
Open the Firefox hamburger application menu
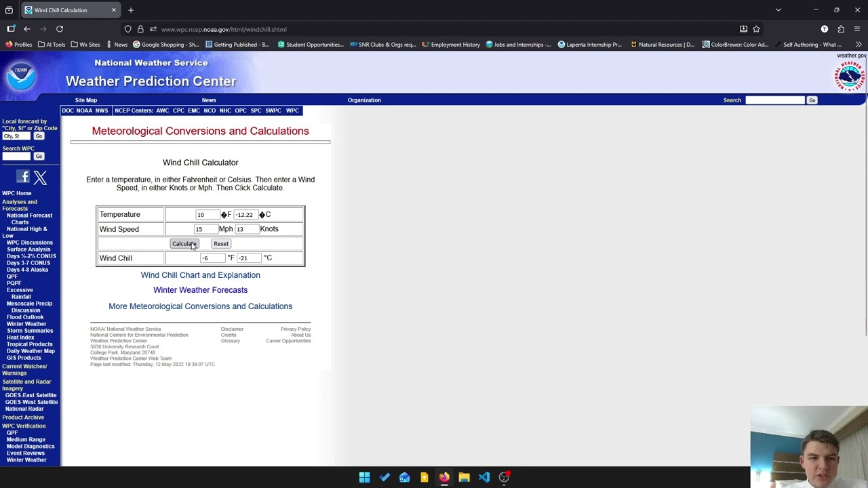point(857,29)
